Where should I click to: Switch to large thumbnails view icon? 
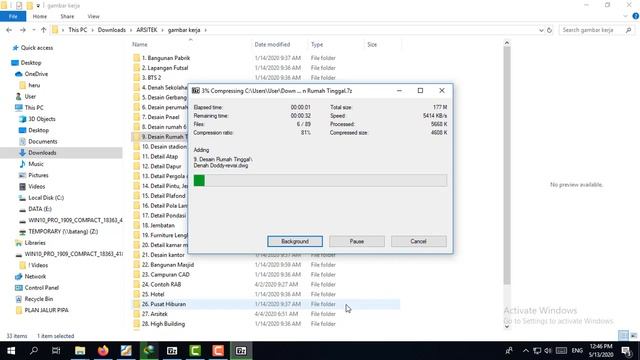pos(633,336)
